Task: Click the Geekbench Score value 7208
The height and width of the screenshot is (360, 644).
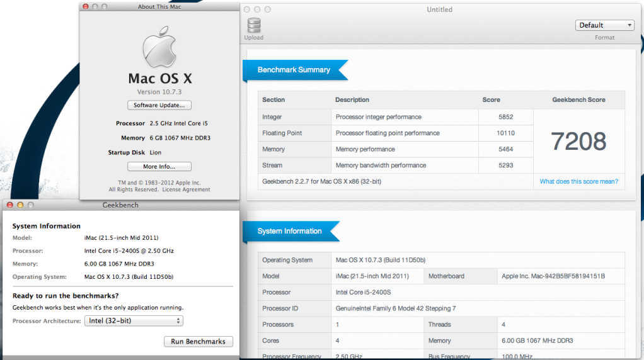Action: (x=578, y=141)
